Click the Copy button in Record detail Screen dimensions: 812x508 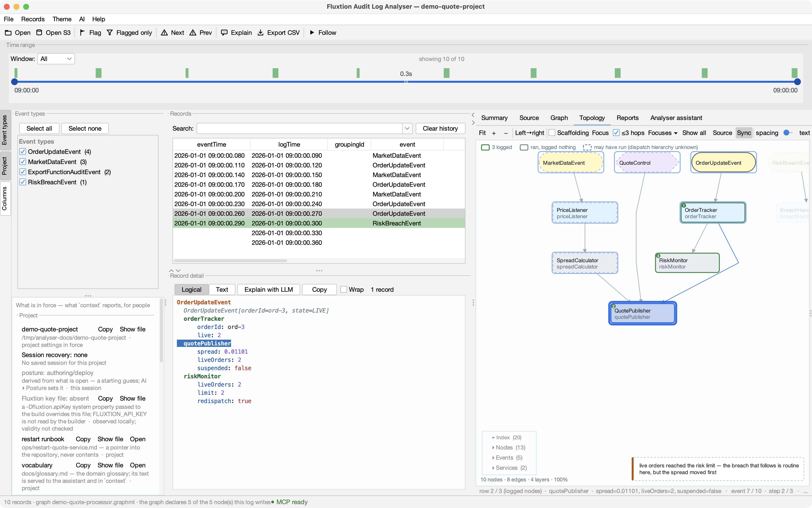pyautogui.click(x=319, y=289)
